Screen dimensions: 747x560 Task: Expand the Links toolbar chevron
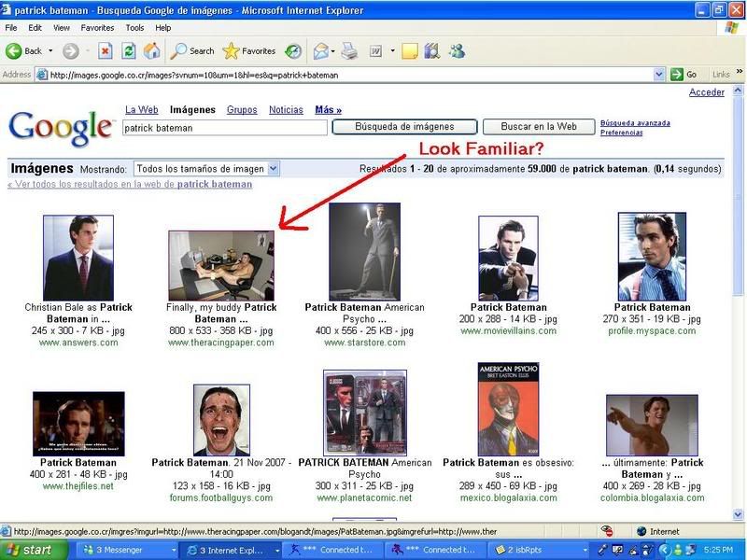tap(740, 72)
